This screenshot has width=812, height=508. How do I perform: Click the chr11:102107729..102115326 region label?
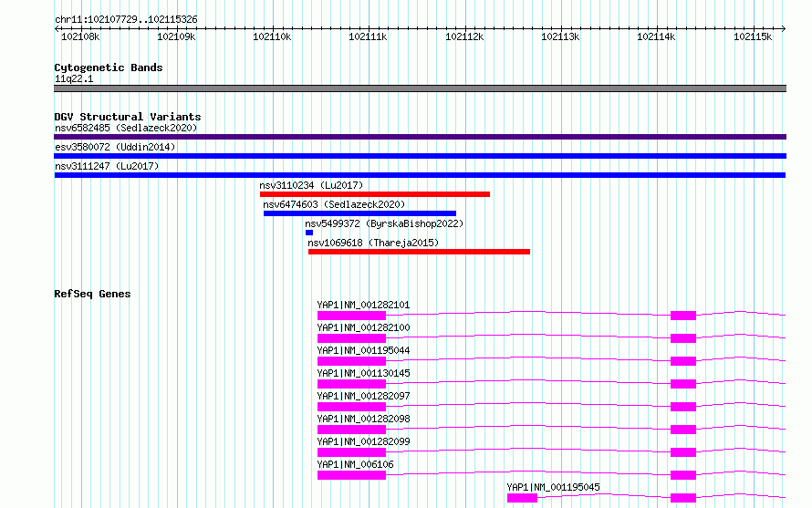pos(126,19)
